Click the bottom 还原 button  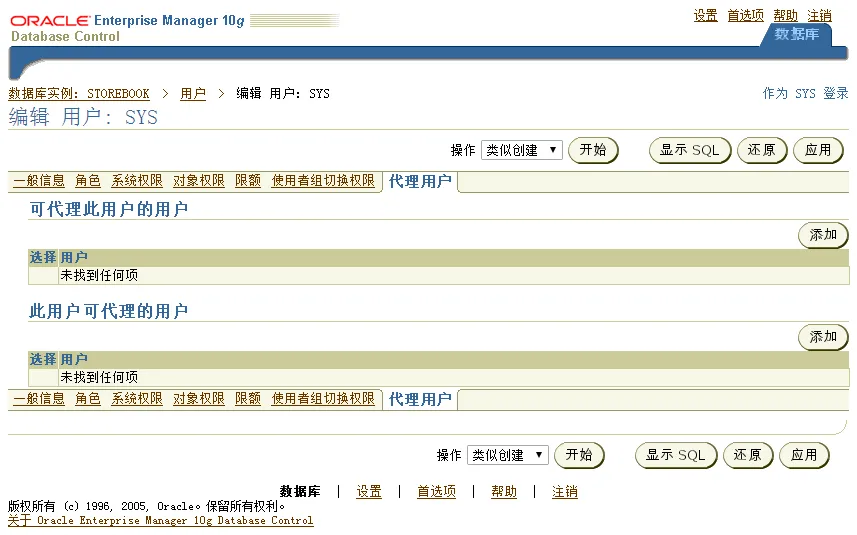(748, 455)
